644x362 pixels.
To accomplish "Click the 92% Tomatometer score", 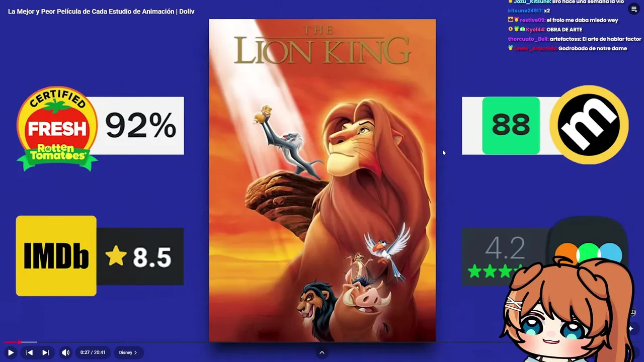I will [140, 126].
